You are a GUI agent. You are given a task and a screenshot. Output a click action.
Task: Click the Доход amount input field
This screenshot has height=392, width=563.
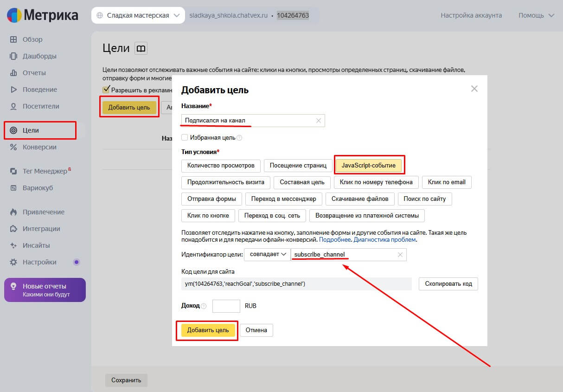coord(226,306)
